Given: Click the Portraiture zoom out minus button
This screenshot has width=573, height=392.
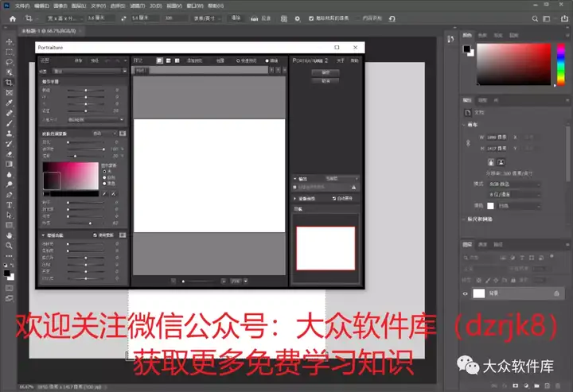Looking at the screenshot, I should (x=173, y=281).
